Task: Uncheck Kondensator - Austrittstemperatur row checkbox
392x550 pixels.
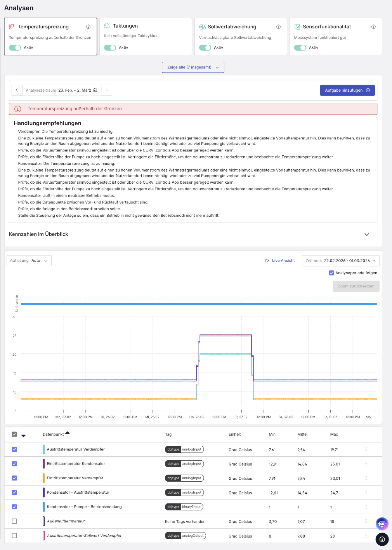Action: (x=14, y=493)
